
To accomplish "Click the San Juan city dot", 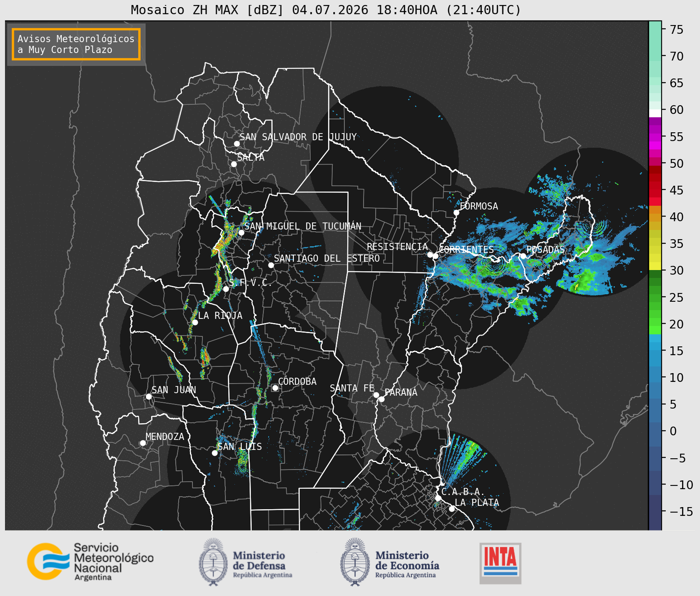I will [x=149, y=396].
